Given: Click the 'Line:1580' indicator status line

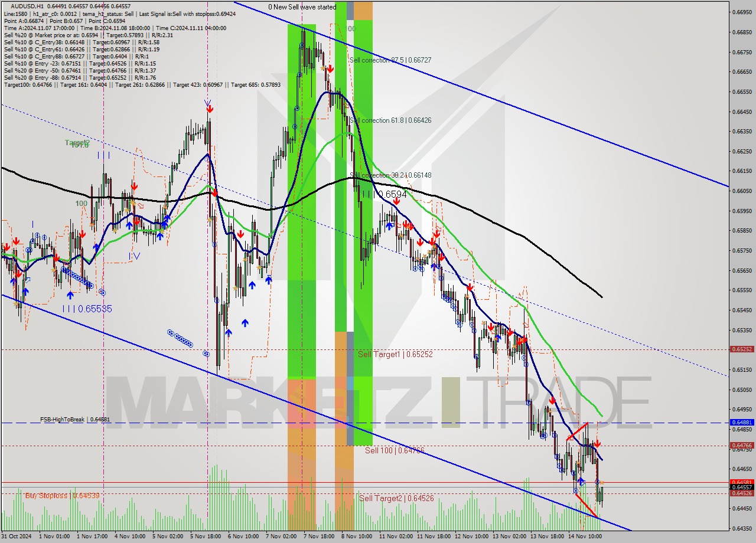Looking at the screenshot, I should tap(120, 14).
